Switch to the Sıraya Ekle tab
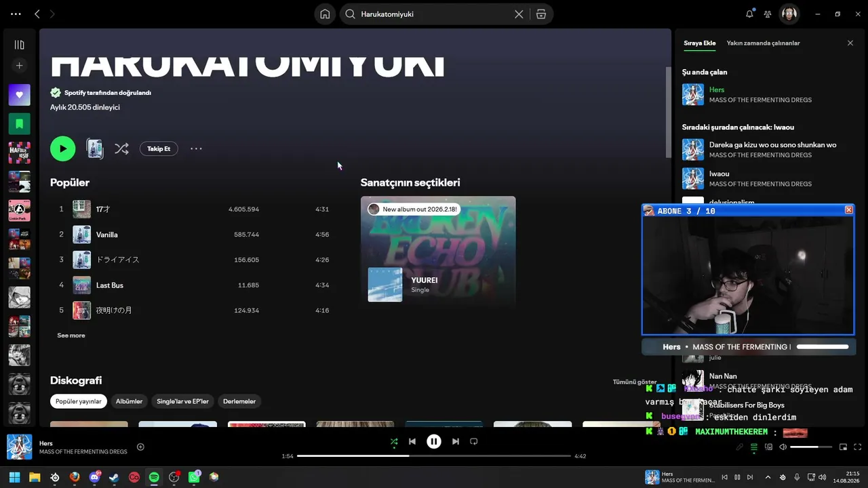Viewport: 868px width, 488px height. click(x=700, y=43)
